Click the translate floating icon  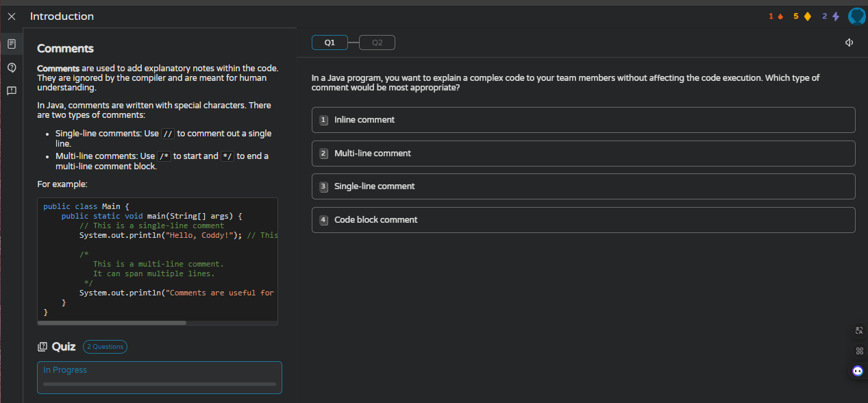click(859, 331)
